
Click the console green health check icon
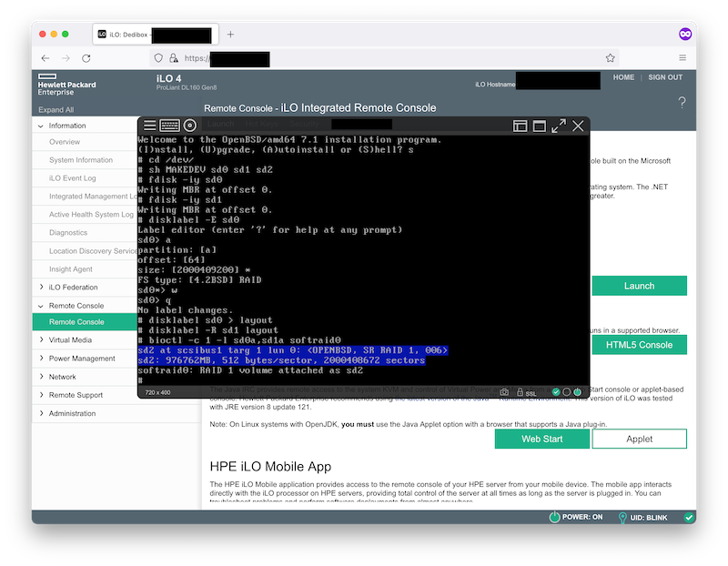(556, 392)
